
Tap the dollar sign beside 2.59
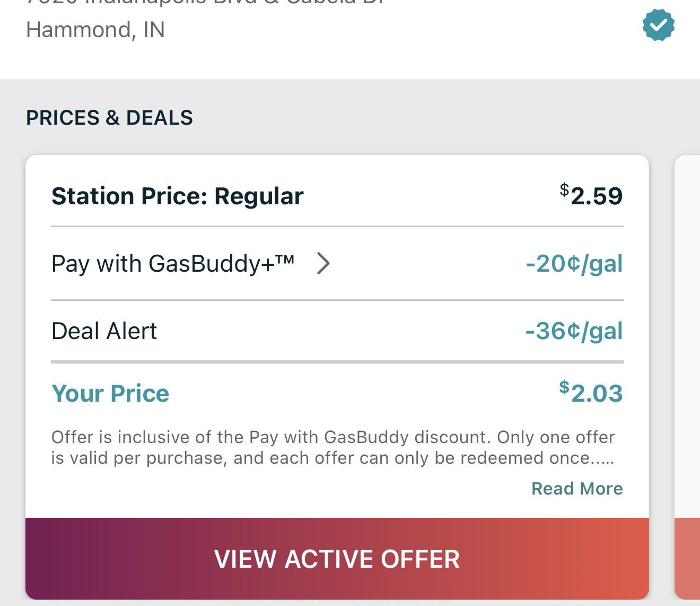coord(564,189)
